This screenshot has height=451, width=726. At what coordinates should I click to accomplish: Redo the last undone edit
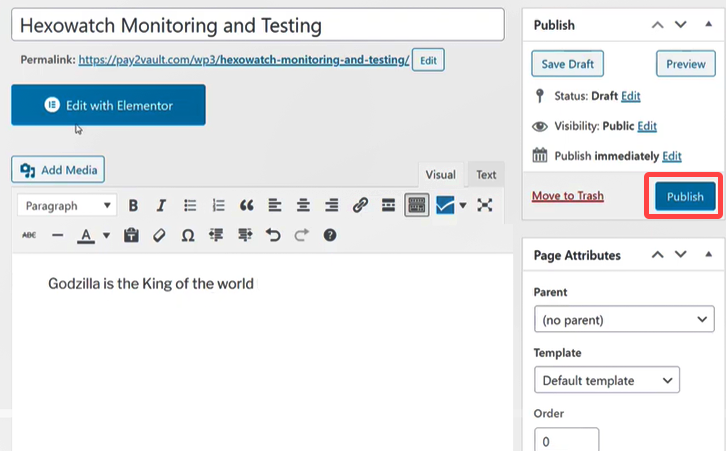(x=301, y=235)
